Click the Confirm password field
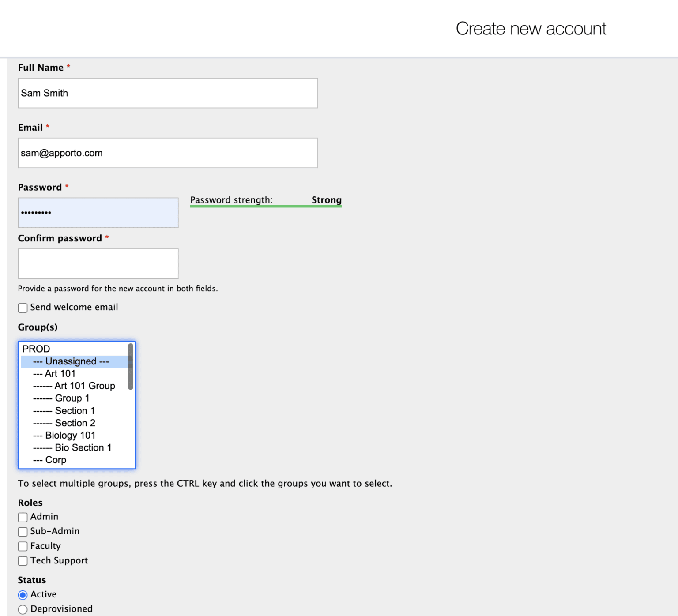 tap(98, 264)
